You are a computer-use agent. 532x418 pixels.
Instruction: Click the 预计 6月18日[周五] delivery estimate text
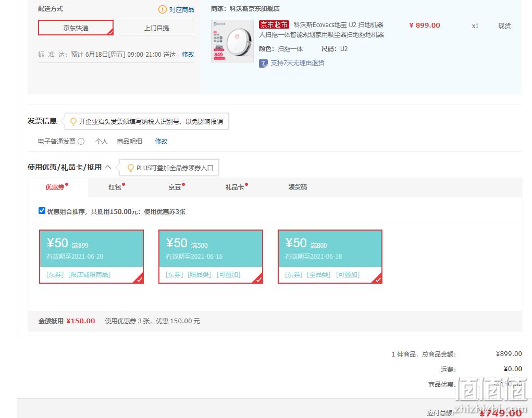(x=123, y=55)
